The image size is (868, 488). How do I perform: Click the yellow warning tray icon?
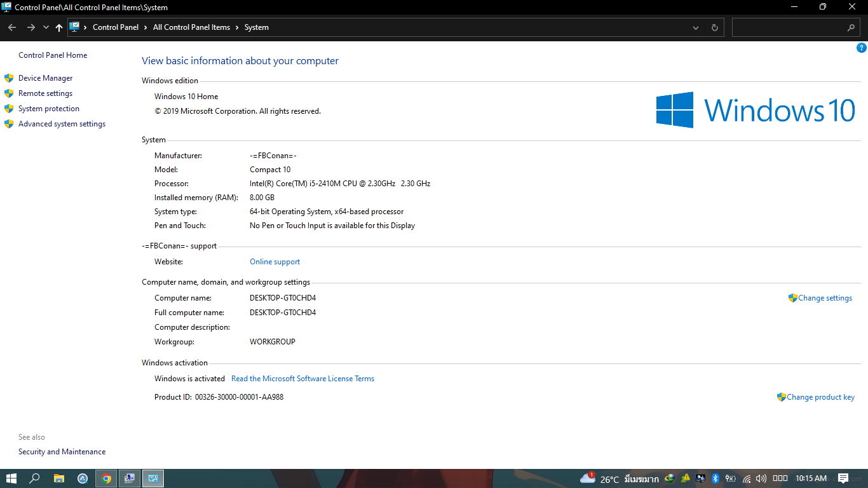click(x=685, y=478)
